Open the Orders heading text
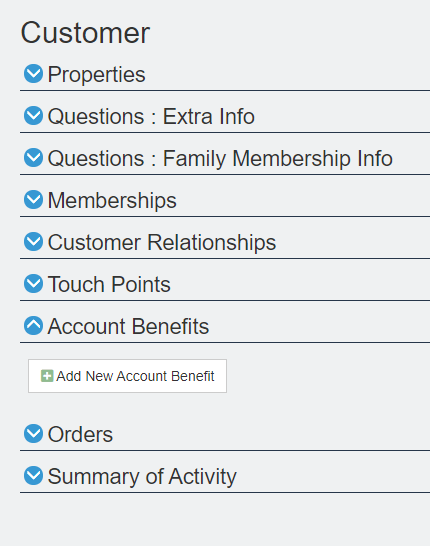The height and width of the screenshot is (546, 430). pos(80,435)
